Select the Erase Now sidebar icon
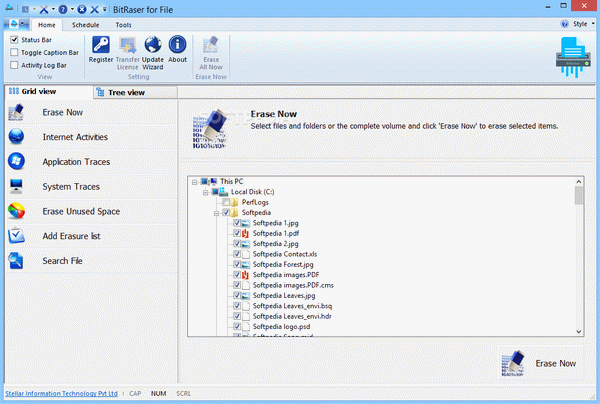 pos(16,112)
